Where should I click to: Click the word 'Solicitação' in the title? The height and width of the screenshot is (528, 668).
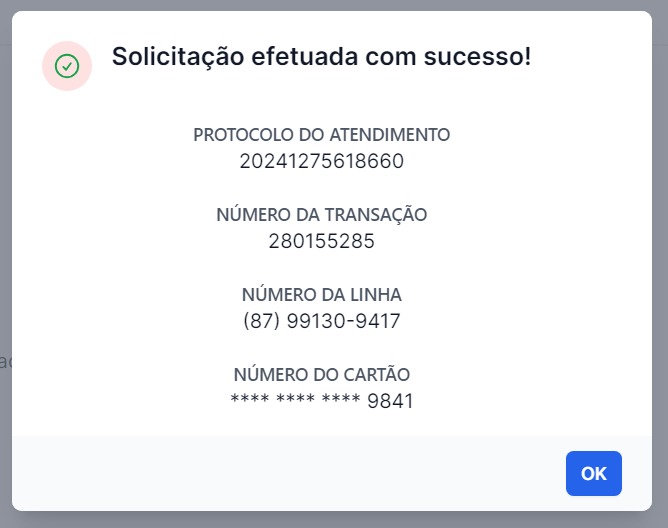point(178,56)
